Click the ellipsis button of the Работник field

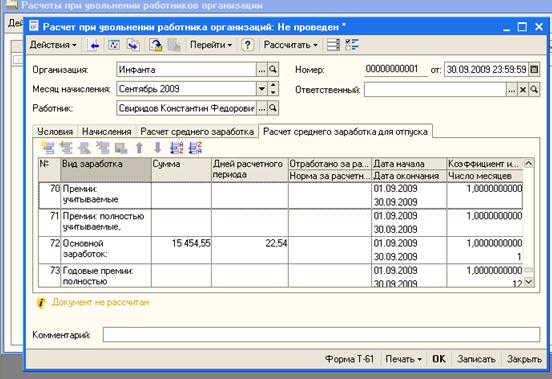pos(262,108)
